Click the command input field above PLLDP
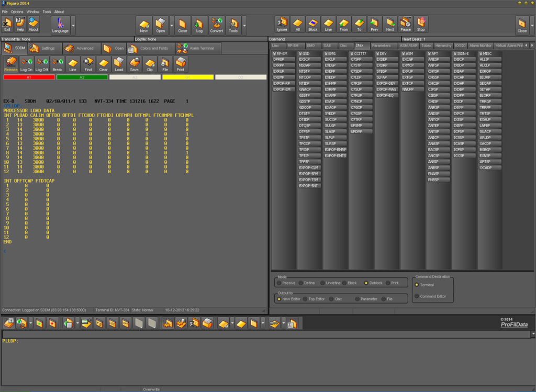This screenshot has width=536, height=392. pyautogui.click(x=262, y=334)
